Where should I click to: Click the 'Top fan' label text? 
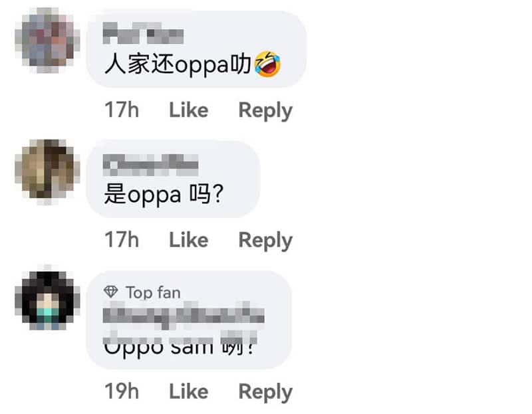tap(153, 292)
